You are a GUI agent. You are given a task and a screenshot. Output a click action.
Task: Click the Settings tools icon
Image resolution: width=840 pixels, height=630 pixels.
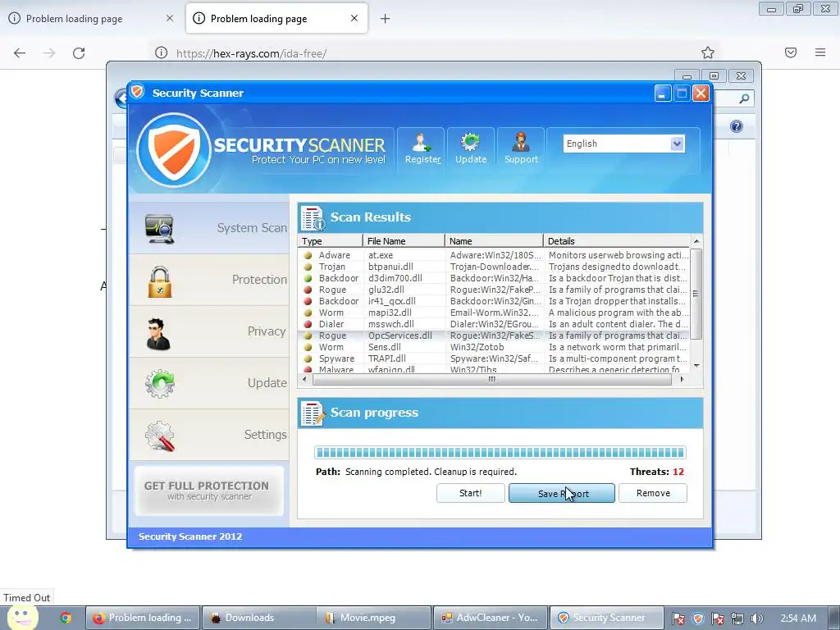160,436
